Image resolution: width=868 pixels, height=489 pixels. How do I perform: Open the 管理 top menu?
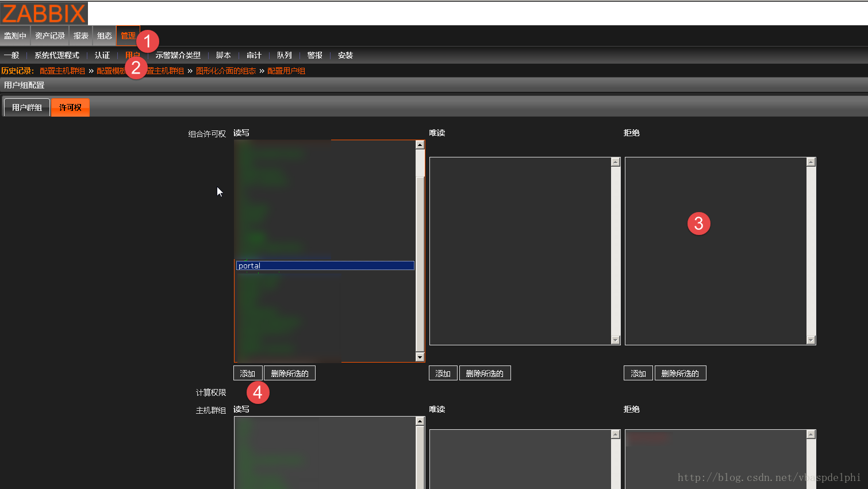click(x=128, y=36)
